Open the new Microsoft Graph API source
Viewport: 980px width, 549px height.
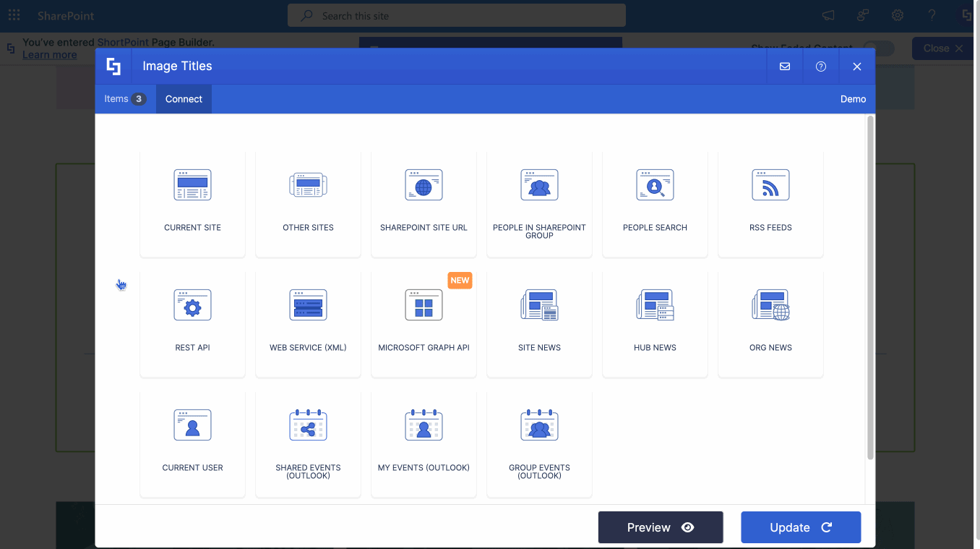coord(424,323)
